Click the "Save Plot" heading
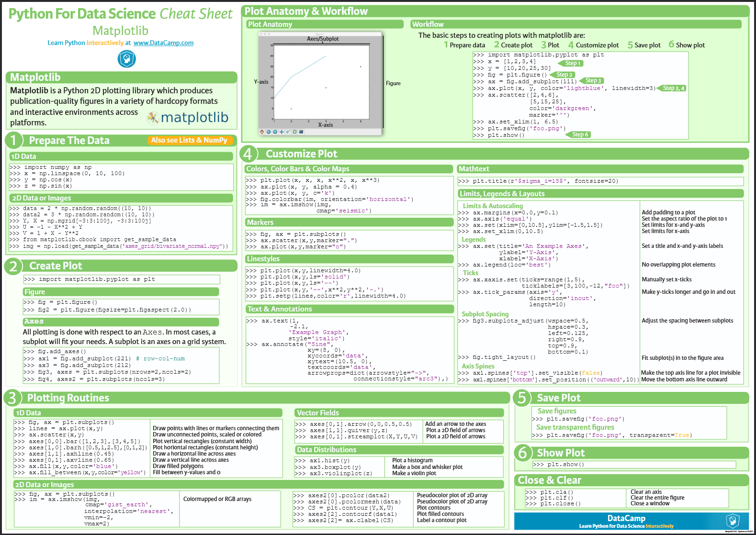The height and width of the screenshot is (535, 756). 559,398
